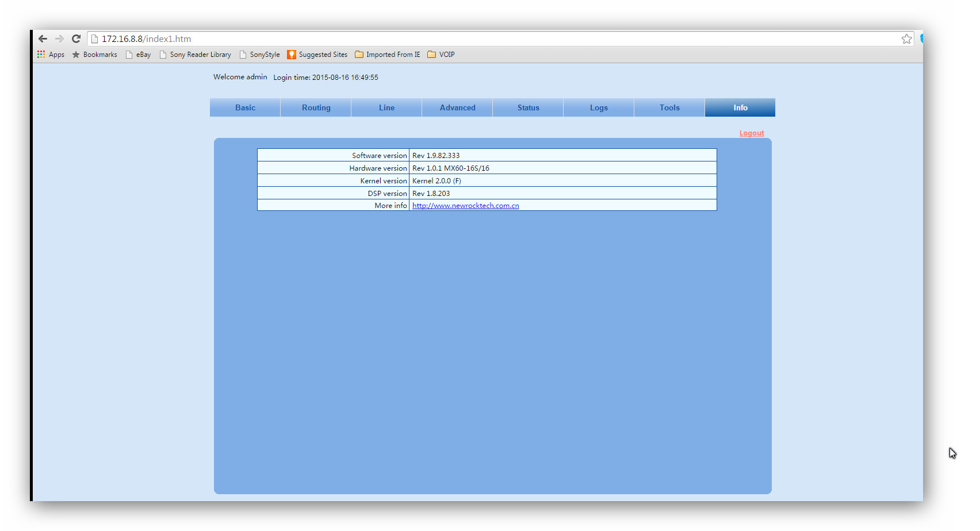Open the Sony Reader Library bookmark
980x531 pixels.
coord(196,55)
